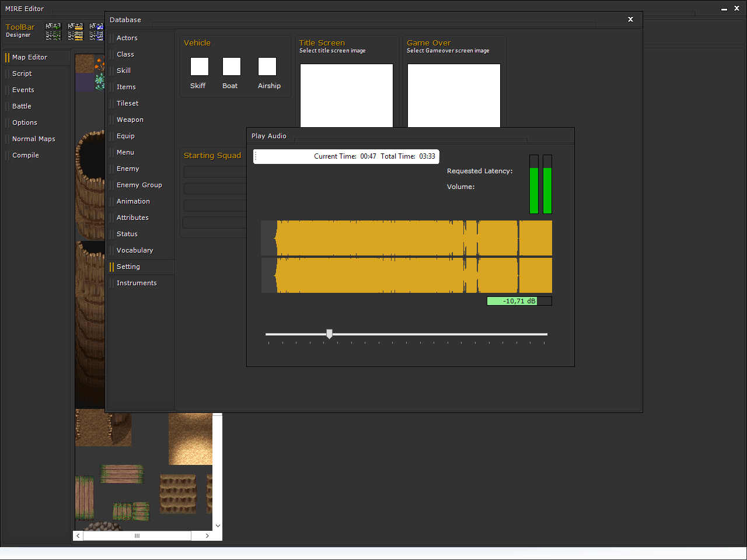Pick the wooden plank bridge tile
Image resolution: width=747 pixels, height=560 pixels.
point(122,474)
